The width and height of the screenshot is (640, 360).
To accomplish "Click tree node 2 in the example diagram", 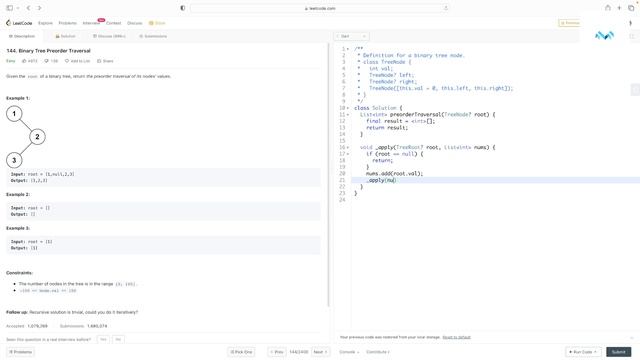I will pos(37,137).
